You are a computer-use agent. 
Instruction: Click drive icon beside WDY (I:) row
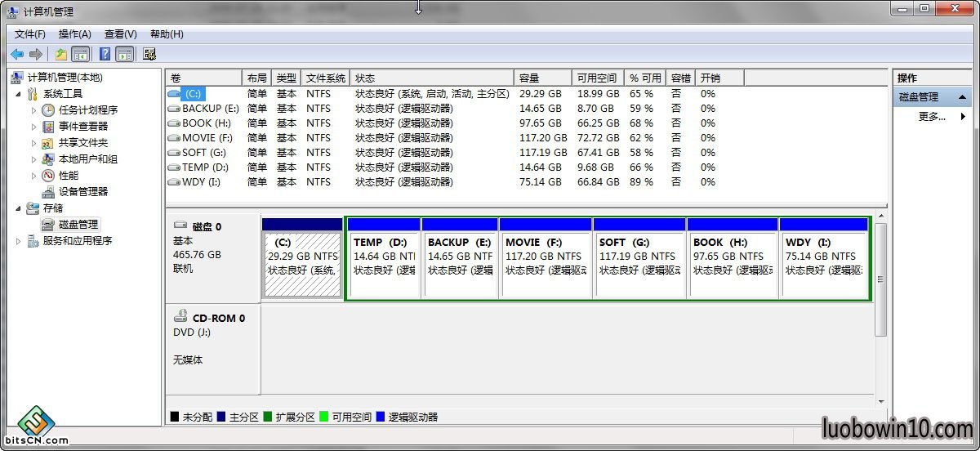173,182
